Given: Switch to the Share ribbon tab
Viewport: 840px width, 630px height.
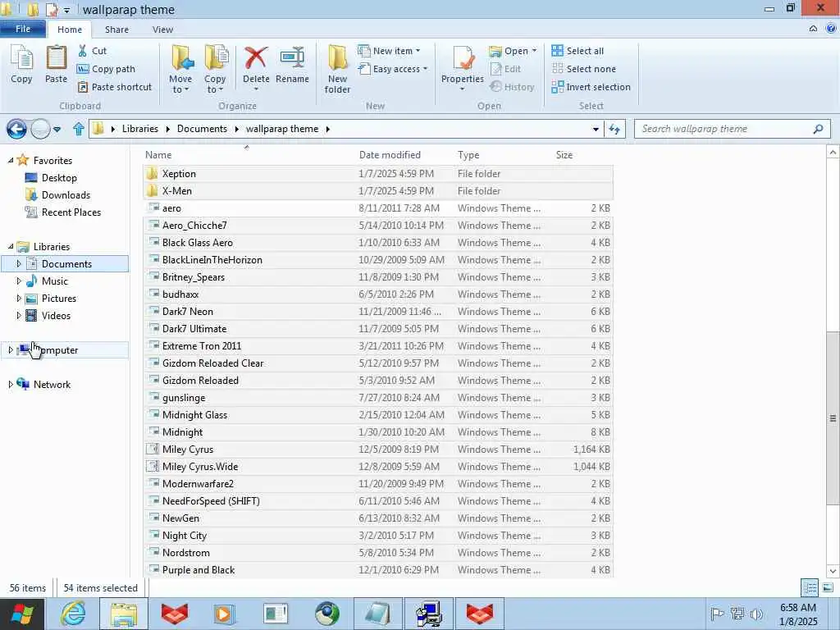Looking at the screenshot, I should (116, 30).
